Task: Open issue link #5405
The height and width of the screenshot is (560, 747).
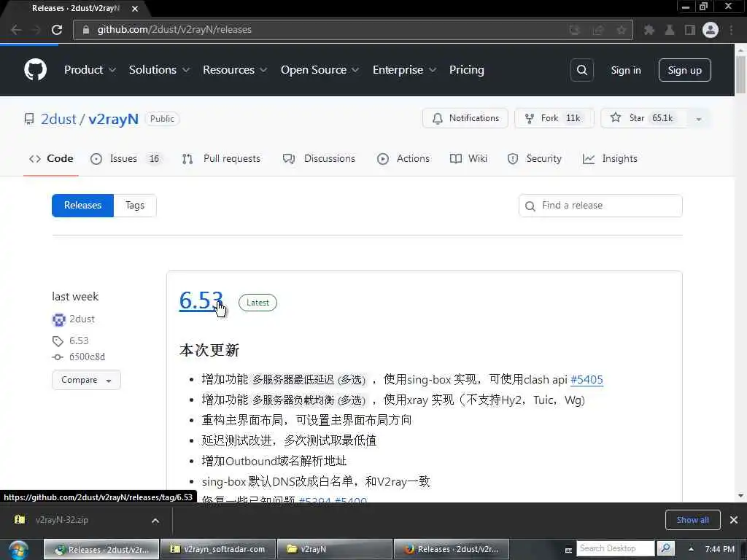Action: pos(587,379)
